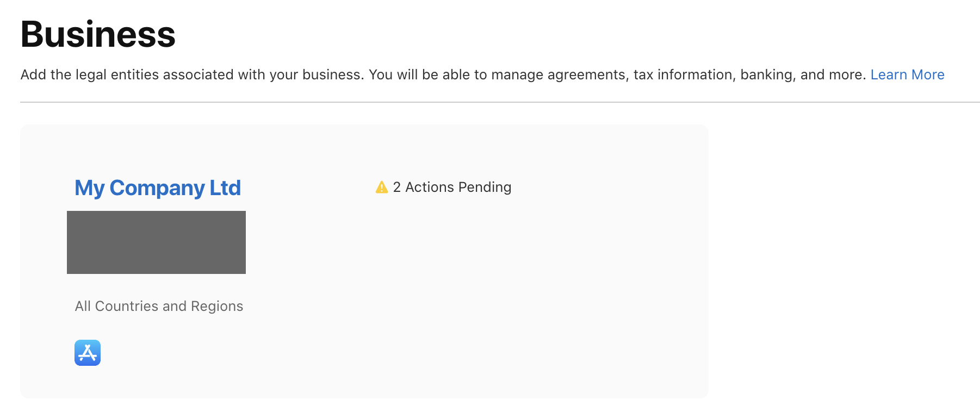
Task: Click the All Countries and Regions label
Action: point(159,306)
